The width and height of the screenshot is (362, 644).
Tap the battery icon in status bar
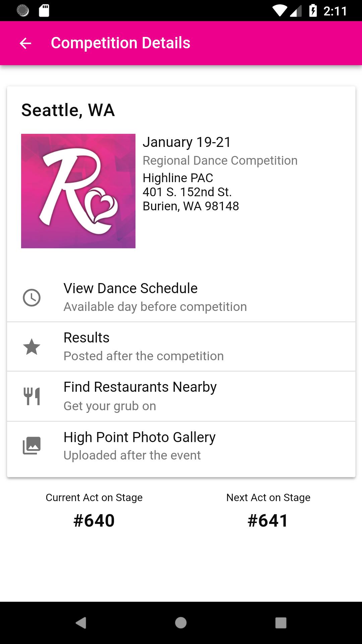[313, 10]
